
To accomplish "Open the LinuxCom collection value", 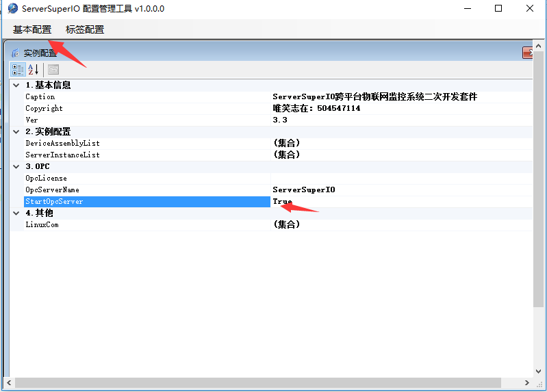I will 402,224.
